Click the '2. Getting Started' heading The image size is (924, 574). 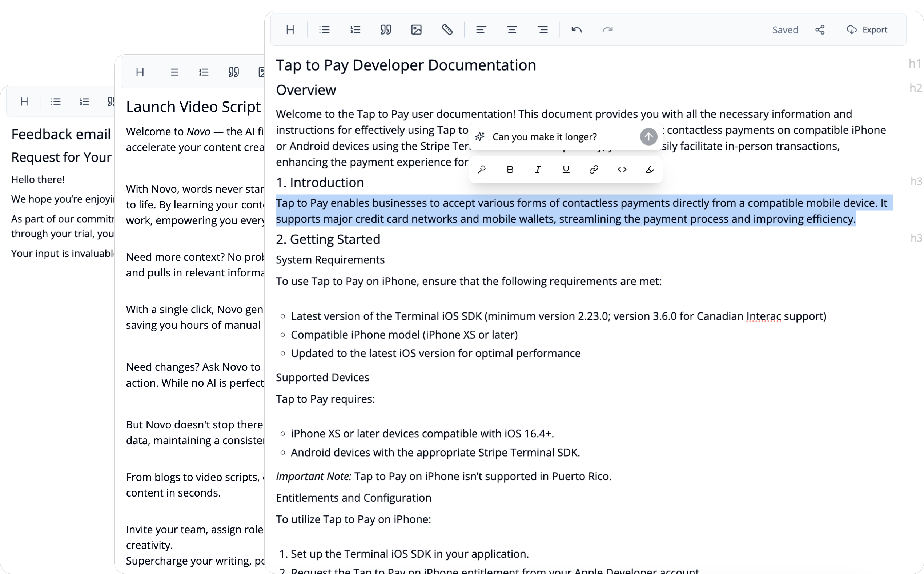click(328, 240)
